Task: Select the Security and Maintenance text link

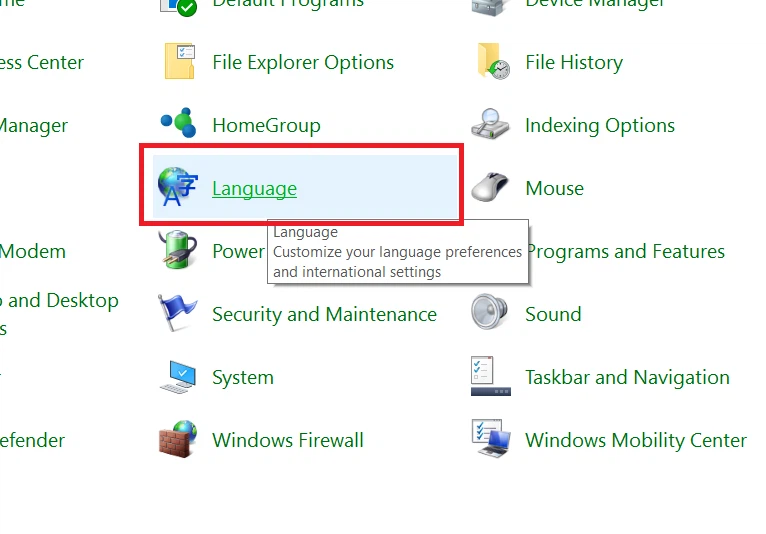Action: pos(324,314)
